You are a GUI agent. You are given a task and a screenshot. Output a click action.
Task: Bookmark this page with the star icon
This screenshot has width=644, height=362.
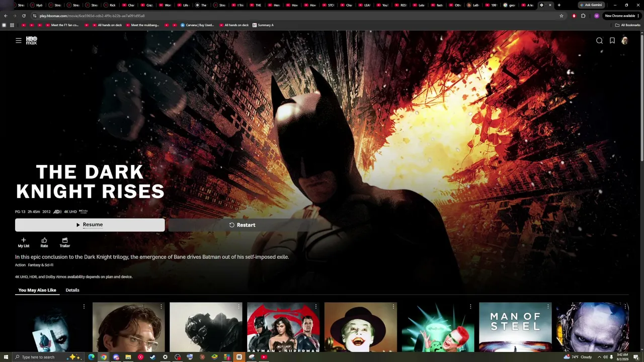(561, 16)
